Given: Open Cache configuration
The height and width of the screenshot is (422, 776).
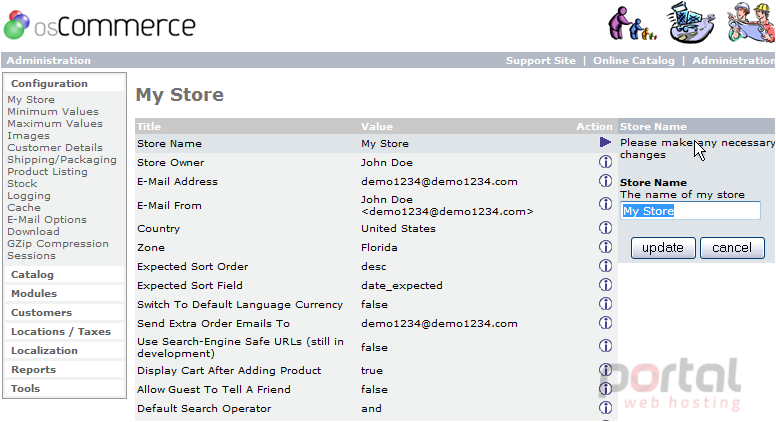Looking at the screenshot, I should 24,207.
